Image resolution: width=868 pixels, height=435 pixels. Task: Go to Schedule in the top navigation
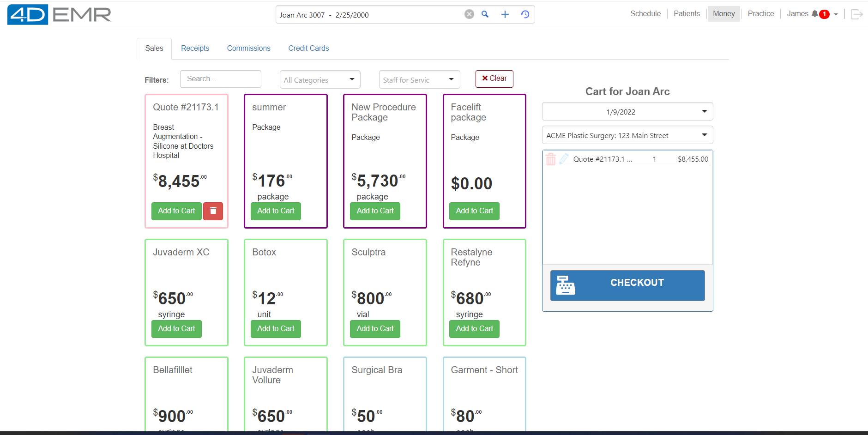(x=645, y=14)
